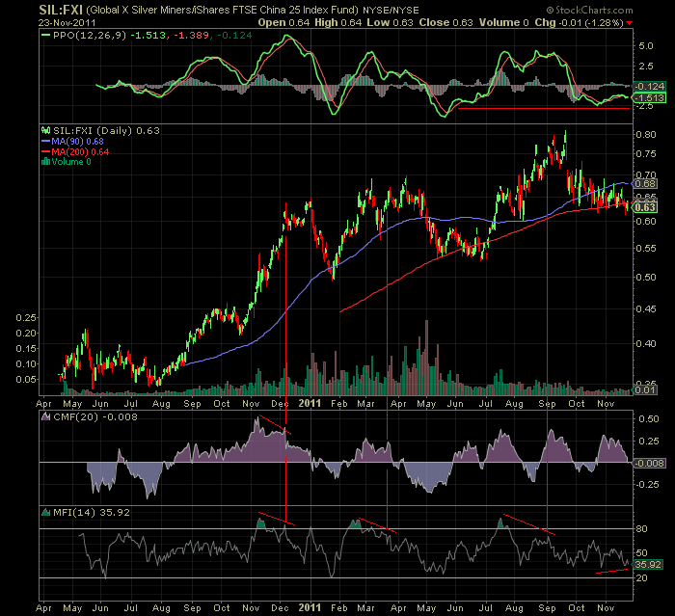Open the StockCharts.com copyright link
Screen dimensions: 675x616
[589, 10]
